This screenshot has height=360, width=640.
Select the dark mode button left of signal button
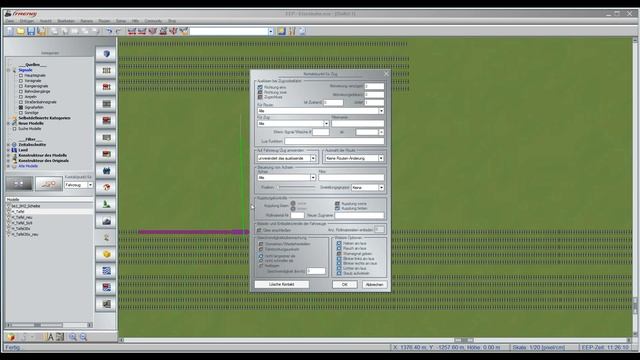pyautogui.click(x=19, y=184)
